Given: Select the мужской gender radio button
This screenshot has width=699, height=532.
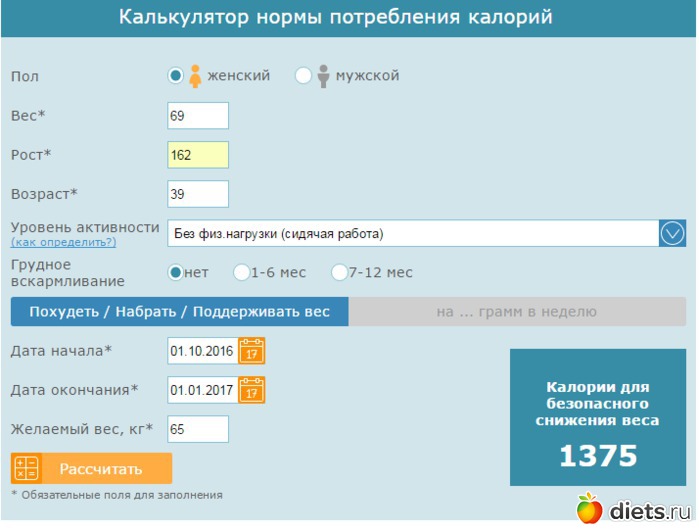Looking at the screenshot, I should tap(304, 76).
